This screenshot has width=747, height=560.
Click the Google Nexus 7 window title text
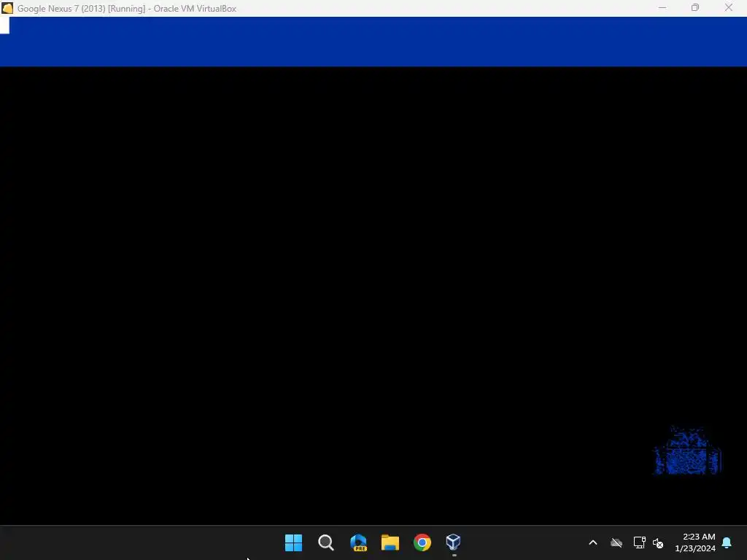click(x=127, y=9)
